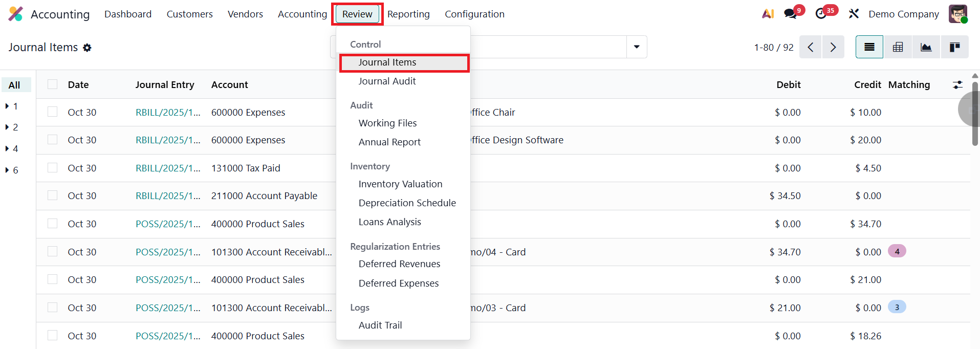Switch to list view
980x349 pixels.
[x=869, y=47]
